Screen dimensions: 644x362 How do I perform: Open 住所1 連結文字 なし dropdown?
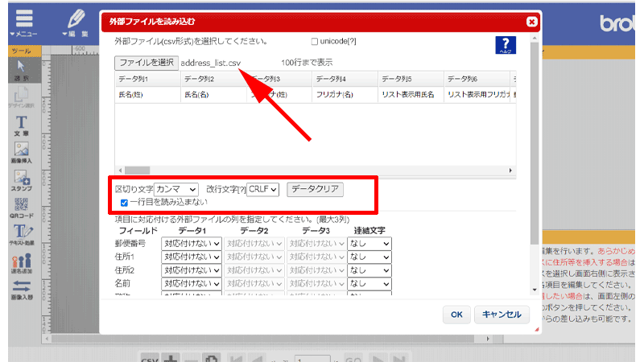click(369, 257)
